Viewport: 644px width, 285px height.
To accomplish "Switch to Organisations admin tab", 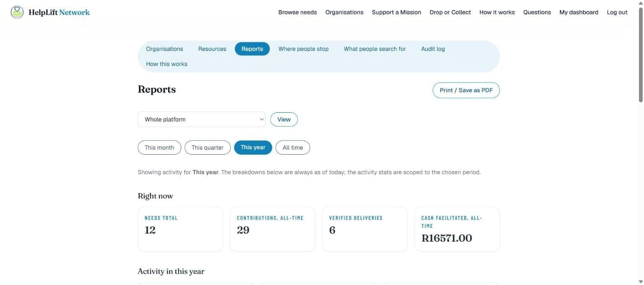I will [x=164, y=49].
